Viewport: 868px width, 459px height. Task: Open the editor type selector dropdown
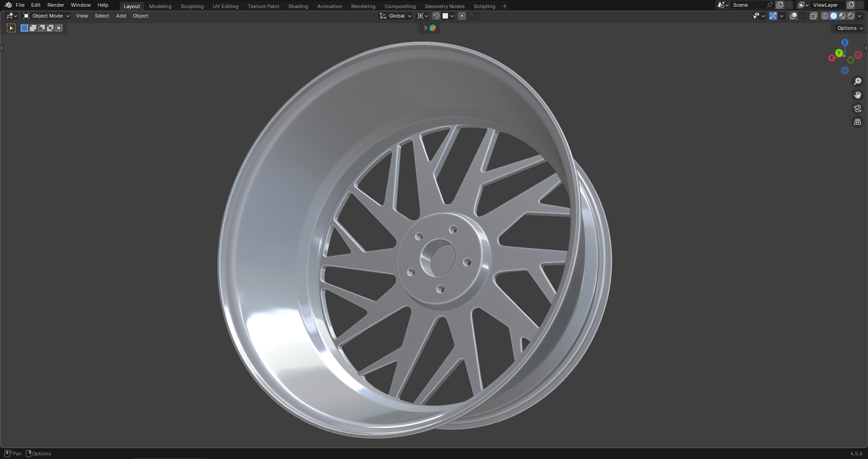[12, 16]
